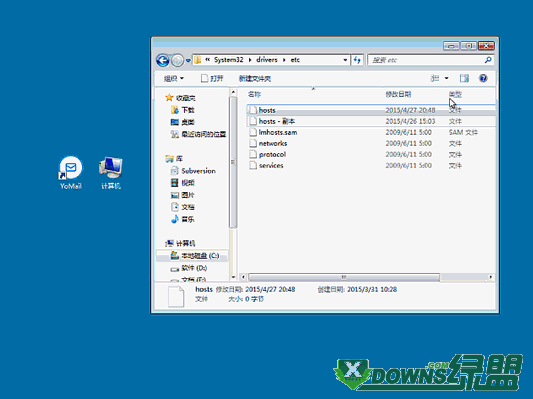Open Explorer help question mark
The height and width of the screenshot is (399, 533).
point(483,79)
